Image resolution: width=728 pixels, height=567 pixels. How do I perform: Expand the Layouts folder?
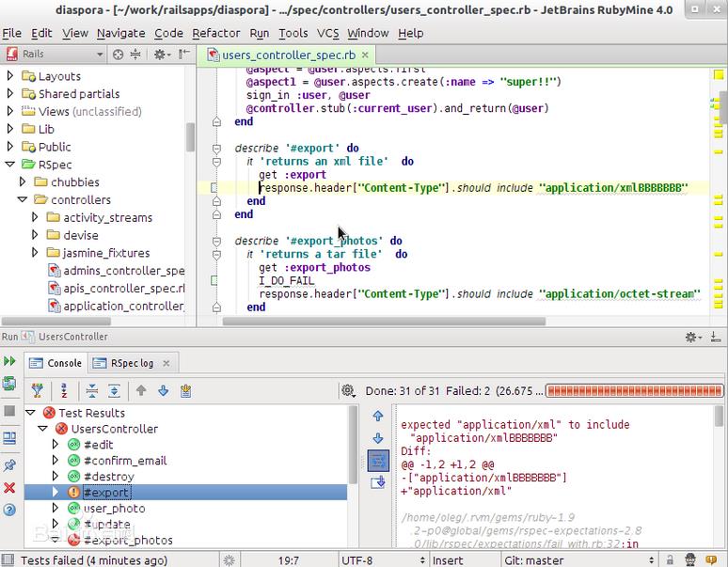[x=10, y=76]
